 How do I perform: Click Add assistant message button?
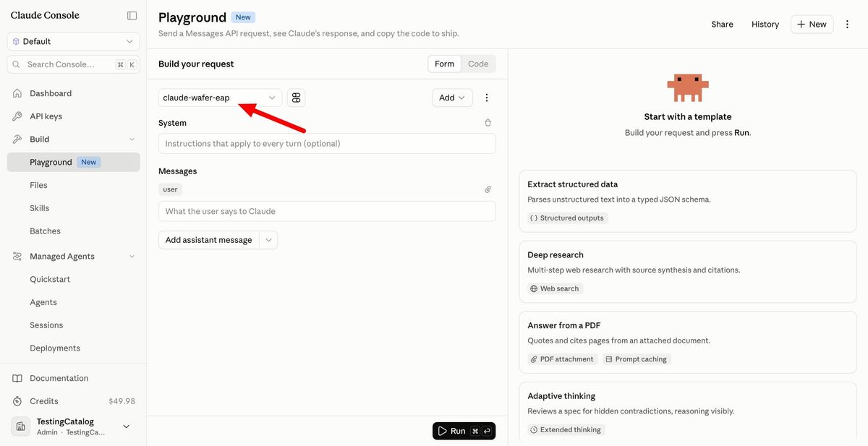coord(208,240)
